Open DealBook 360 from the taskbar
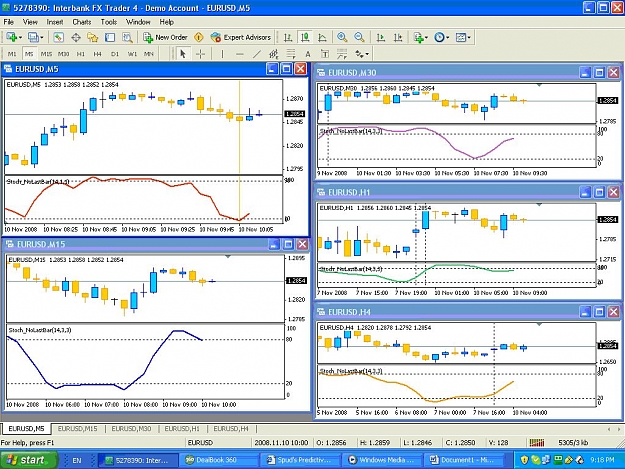The height and width of the screenshot is (469, 625). (220, 460)
